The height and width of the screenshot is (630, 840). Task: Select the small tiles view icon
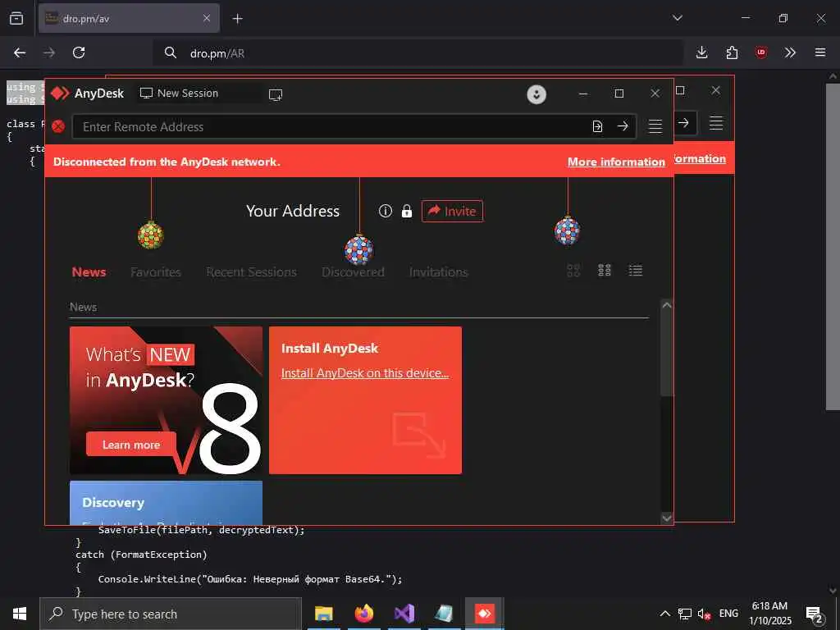[x=605, y=271]
